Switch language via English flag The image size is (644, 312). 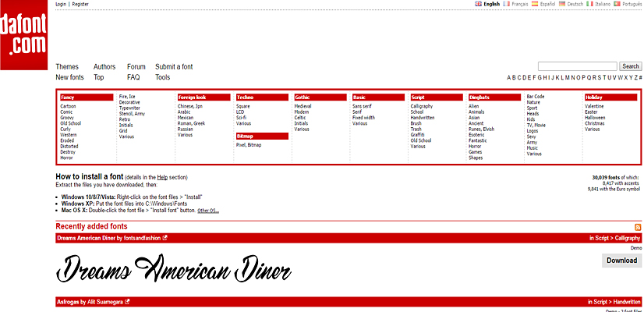pyautogui.click(x=478, y=4)
